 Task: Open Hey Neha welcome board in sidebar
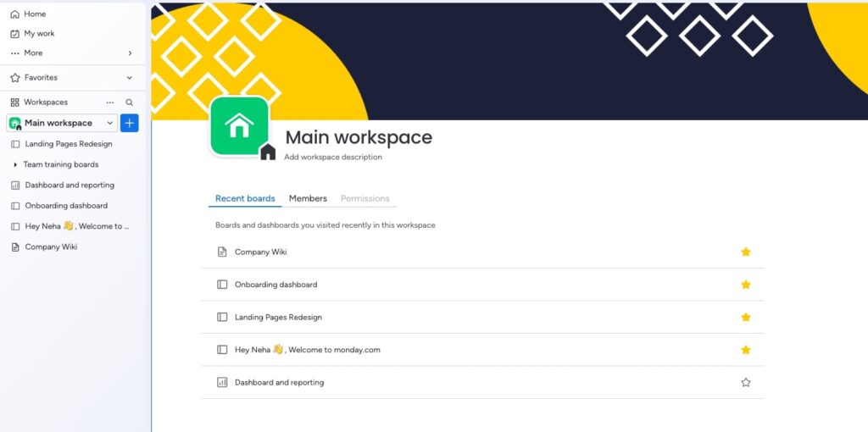pyautogui.click(x=77, y=226)
